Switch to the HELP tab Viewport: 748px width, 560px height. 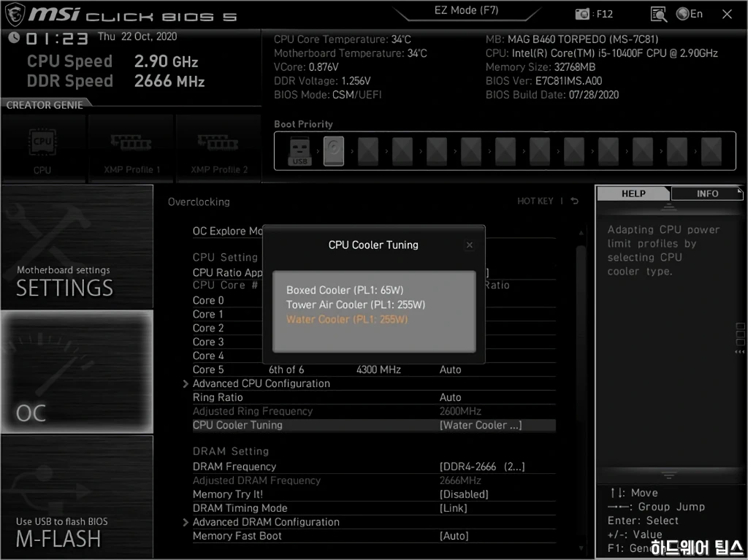(x=633, y=193)
